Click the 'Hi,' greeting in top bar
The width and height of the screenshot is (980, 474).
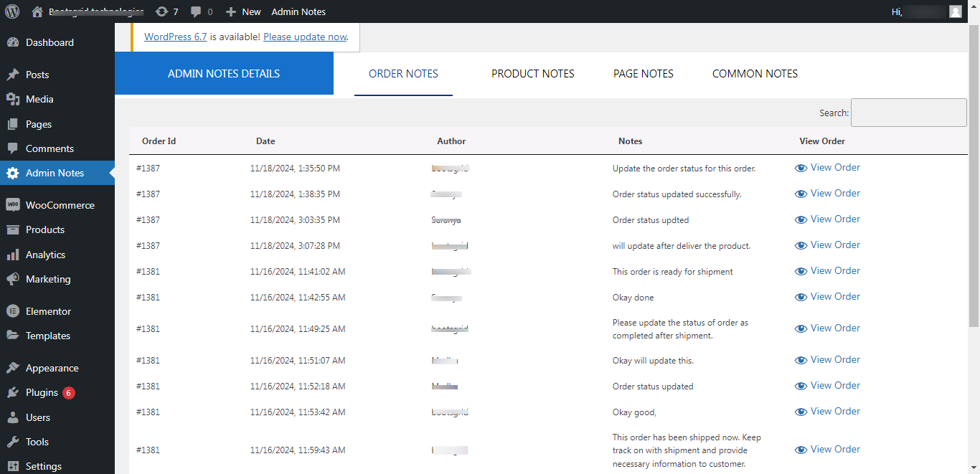896,11
